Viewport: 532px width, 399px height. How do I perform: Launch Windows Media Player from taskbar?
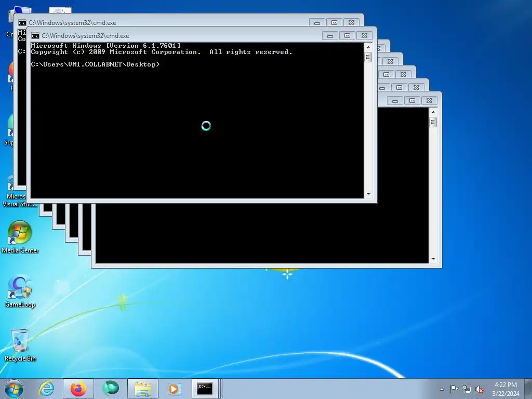click(174, 389)
